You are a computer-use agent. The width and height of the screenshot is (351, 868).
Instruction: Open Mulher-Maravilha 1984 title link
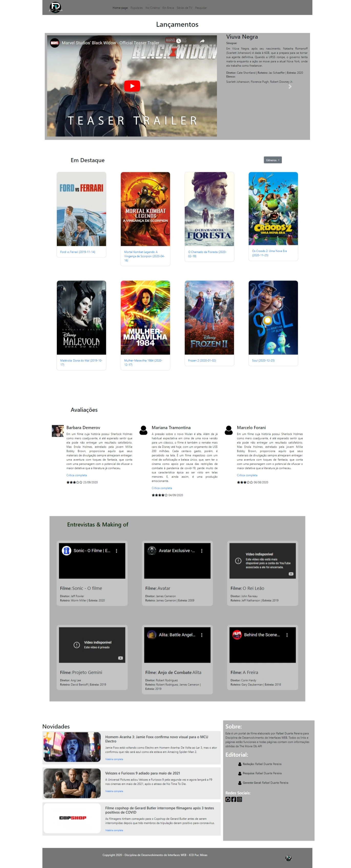[143, 363]
